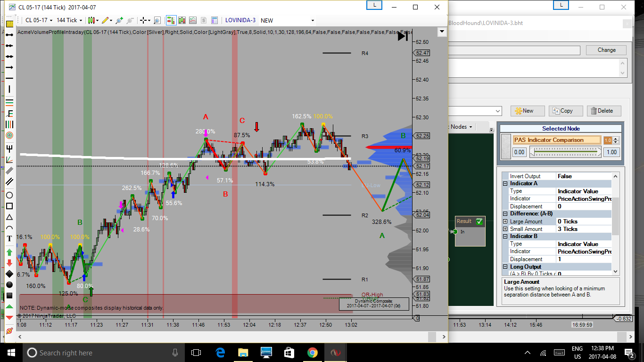Click the Start button on the taskbar

[11, 353]
